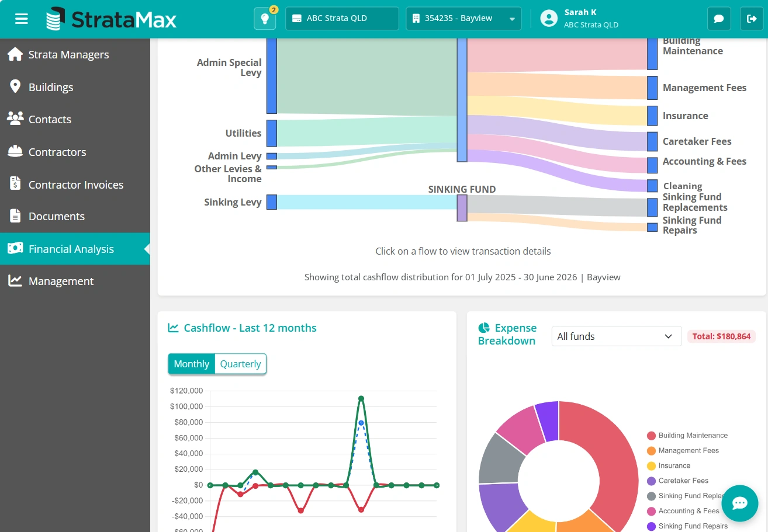
Task: Open the All funds dropdown
Action: tap(617, 336)
